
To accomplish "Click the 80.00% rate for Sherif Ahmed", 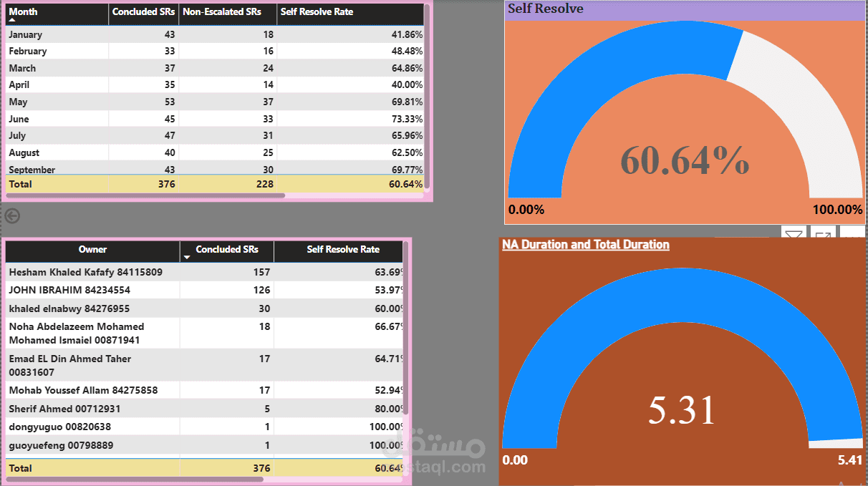I will (x=389, y=409).
